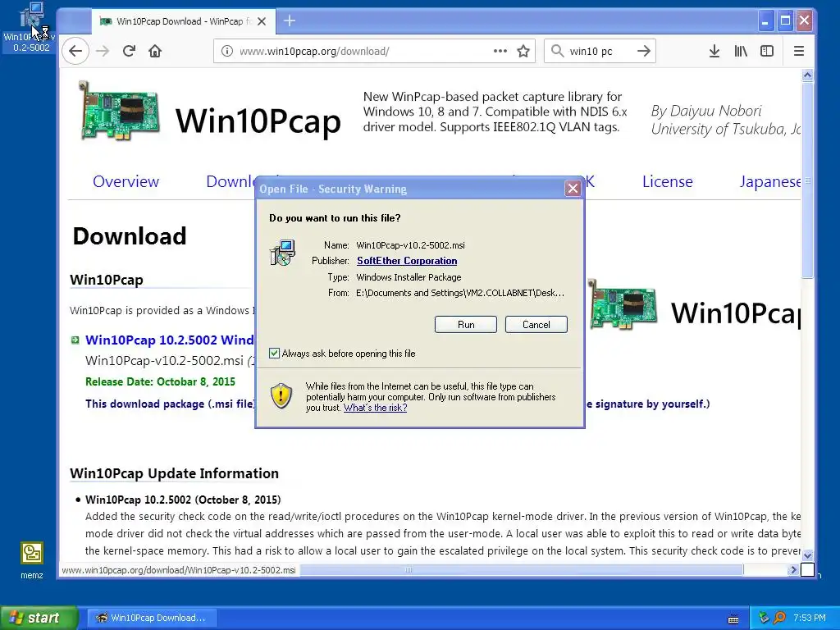Switch to the Japanese version of site
The width and height of the screenshot is (840, 630).
click(x=769, y=181)
